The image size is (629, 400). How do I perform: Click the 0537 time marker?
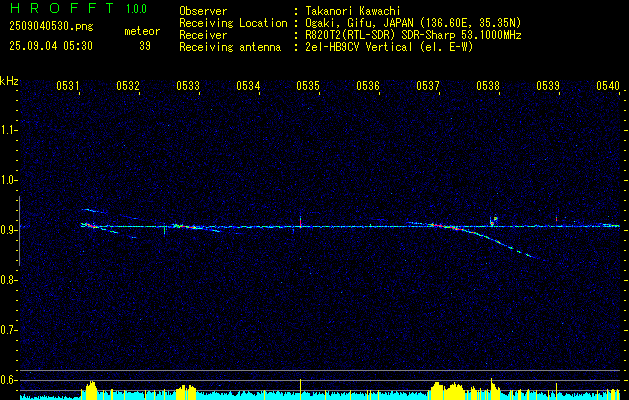[428, 85]
